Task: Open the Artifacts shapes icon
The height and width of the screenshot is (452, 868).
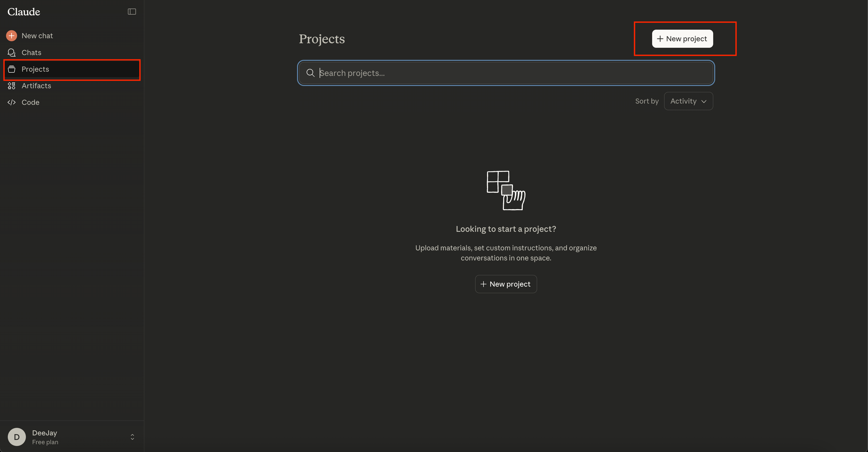Action: click(12, 86)
